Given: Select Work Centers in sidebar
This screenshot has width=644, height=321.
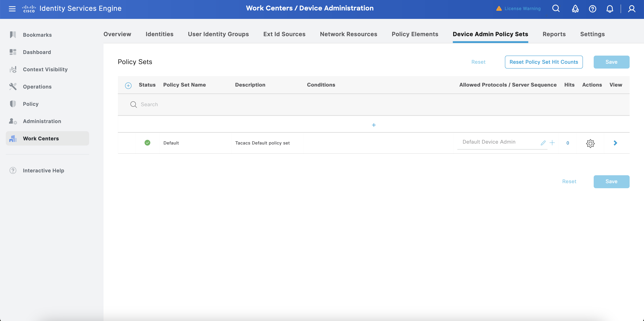Looking at the screenshot, I should point(47,138).
